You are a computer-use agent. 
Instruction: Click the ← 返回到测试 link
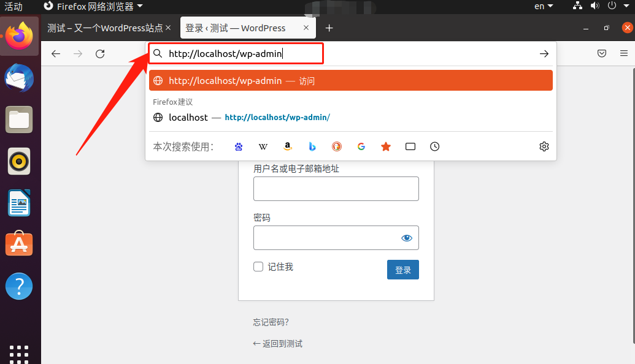click(278, 344)
